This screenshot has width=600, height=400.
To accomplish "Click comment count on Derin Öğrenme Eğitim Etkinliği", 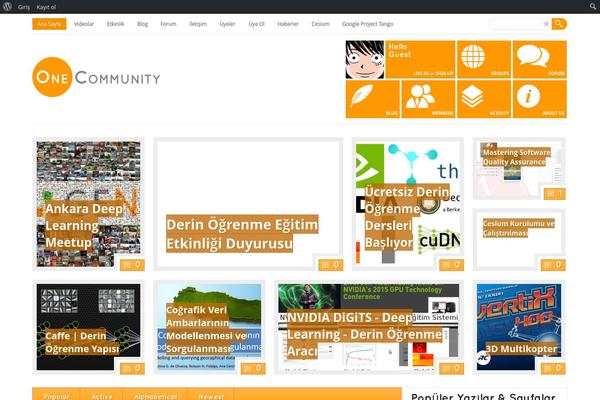I will click(331, 264).
